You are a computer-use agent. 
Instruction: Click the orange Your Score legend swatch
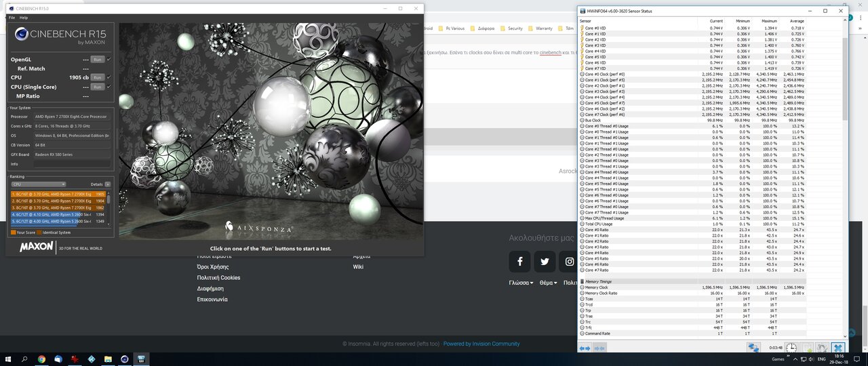pyautogui.click(x=14, y=232)
